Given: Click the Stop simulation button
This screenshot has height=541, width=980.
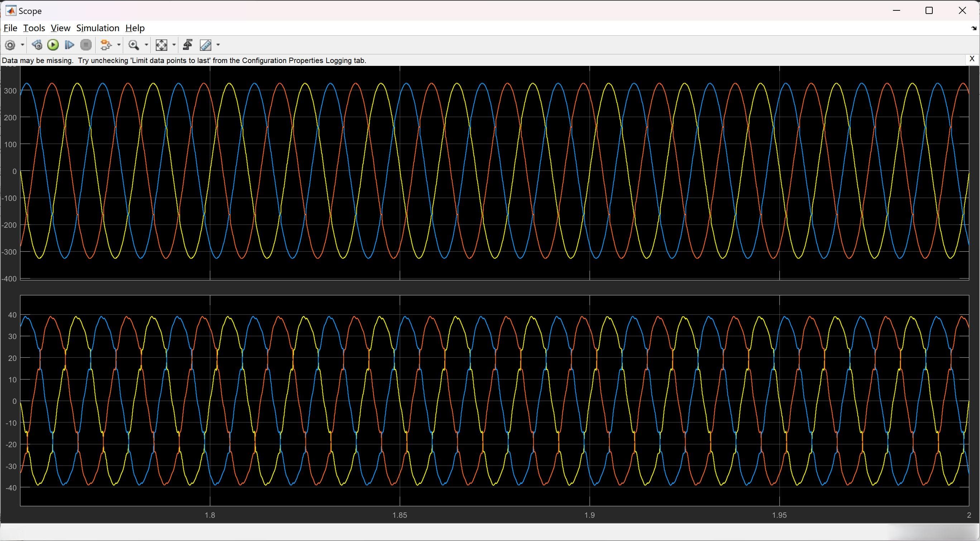Looking at the screenshot, I should click(x=86, y=45).
